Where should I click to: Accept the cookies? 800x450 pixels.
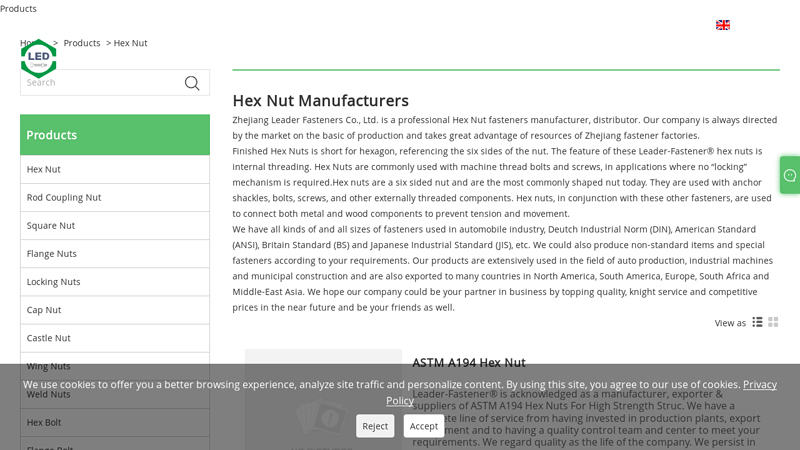423,426
